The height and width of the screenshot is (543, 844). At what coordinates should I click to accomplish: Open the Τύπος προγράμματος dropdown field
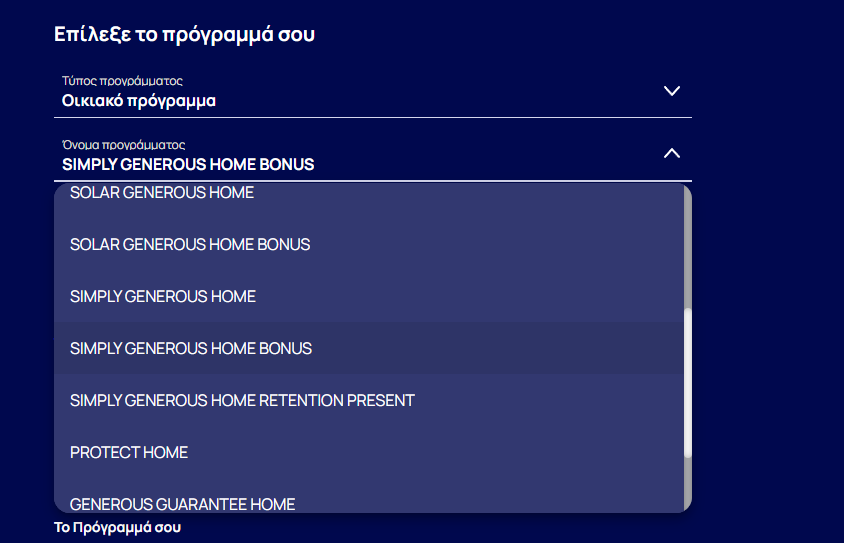coord(372,91)
